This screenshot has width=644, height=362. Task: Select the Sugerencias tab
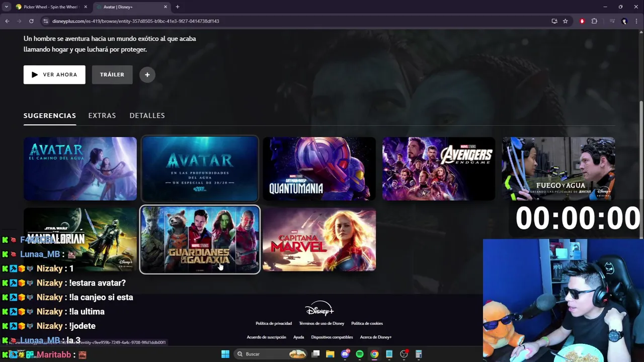50,116
